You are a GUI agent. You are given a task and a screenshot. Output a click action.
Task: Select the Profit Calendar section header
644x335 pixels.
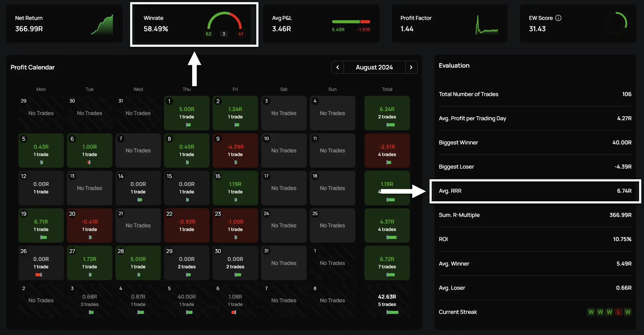[32, 67]
